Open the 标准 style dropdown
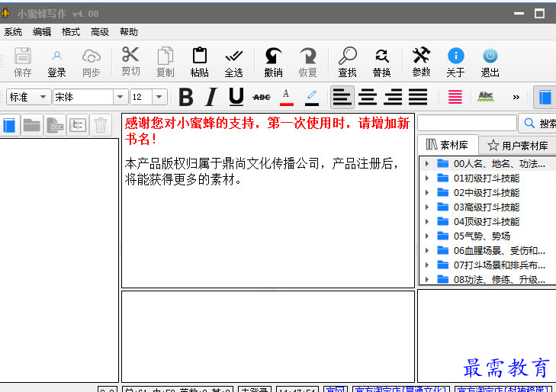 29,97
